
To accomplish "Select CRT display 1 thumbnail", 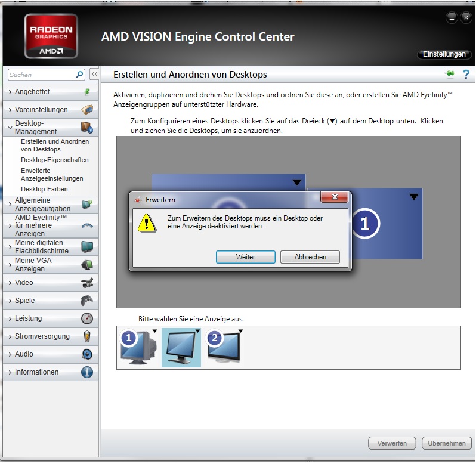I will click(x=138, y=347).
